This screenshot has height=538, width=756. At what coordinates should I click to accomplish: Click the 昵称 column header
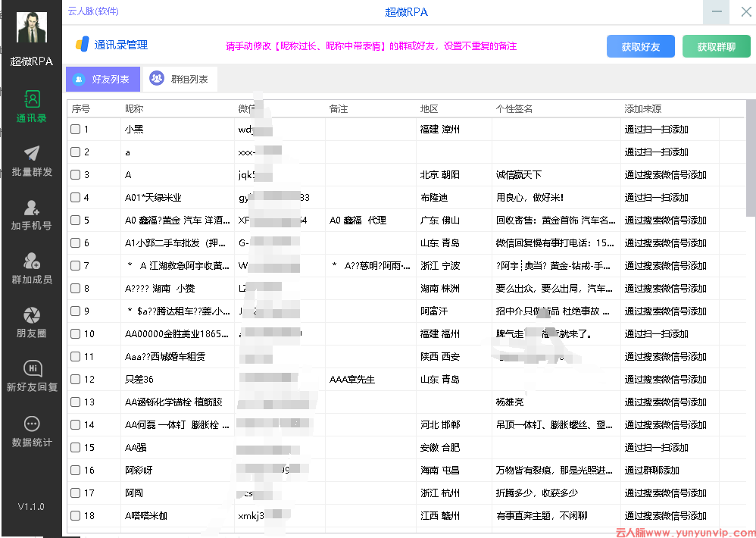(135, 109)
